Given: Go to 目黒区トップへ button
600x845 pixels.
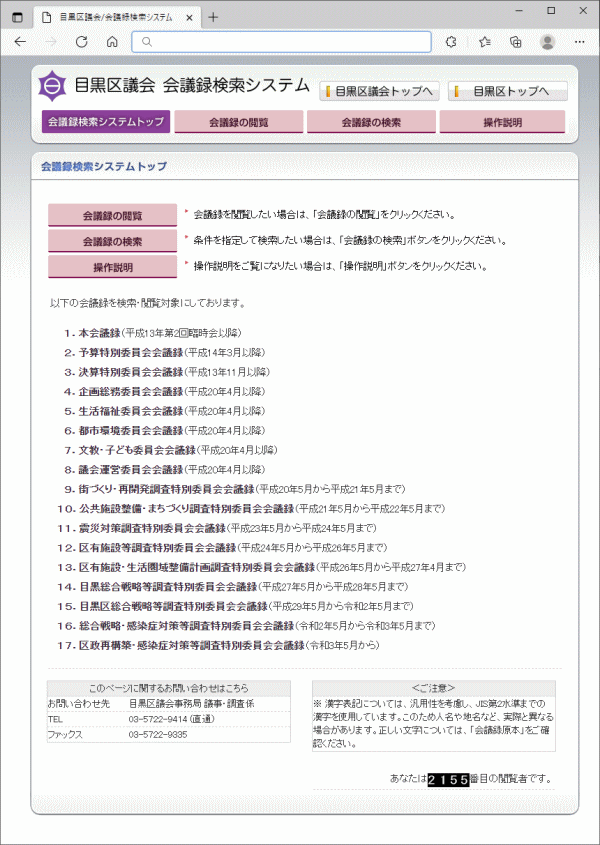Looking at the screenshot, I should click(508, 91).
